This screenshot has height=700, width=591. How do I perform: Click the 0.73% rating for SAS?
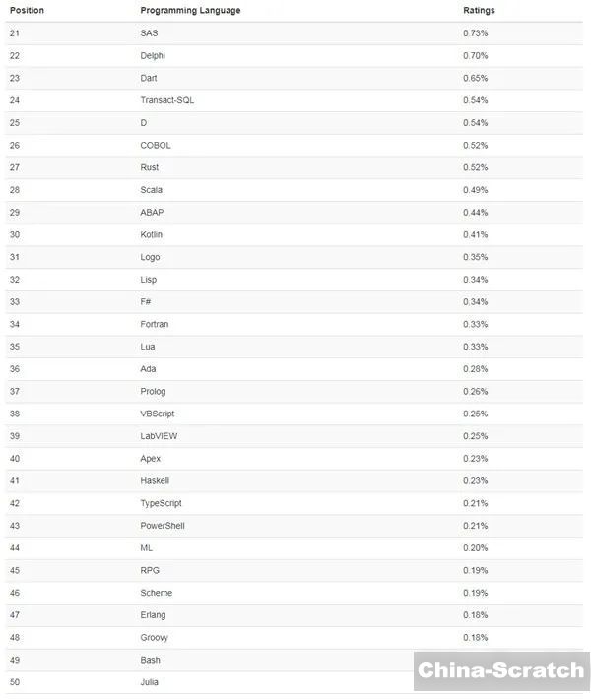point(475,33)
